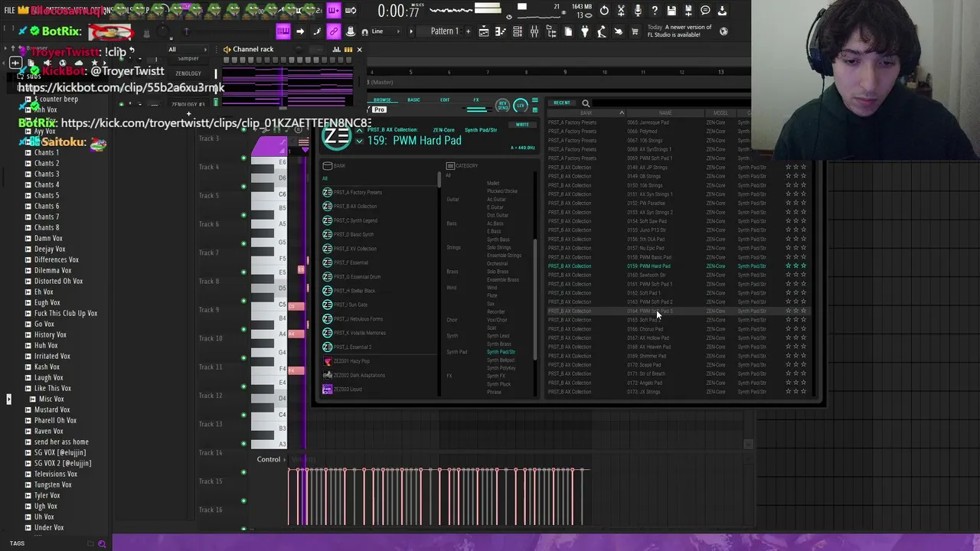
Task: Toggle the REV SEND knob button
Action: pyautogui.click(x=502, y=106)
